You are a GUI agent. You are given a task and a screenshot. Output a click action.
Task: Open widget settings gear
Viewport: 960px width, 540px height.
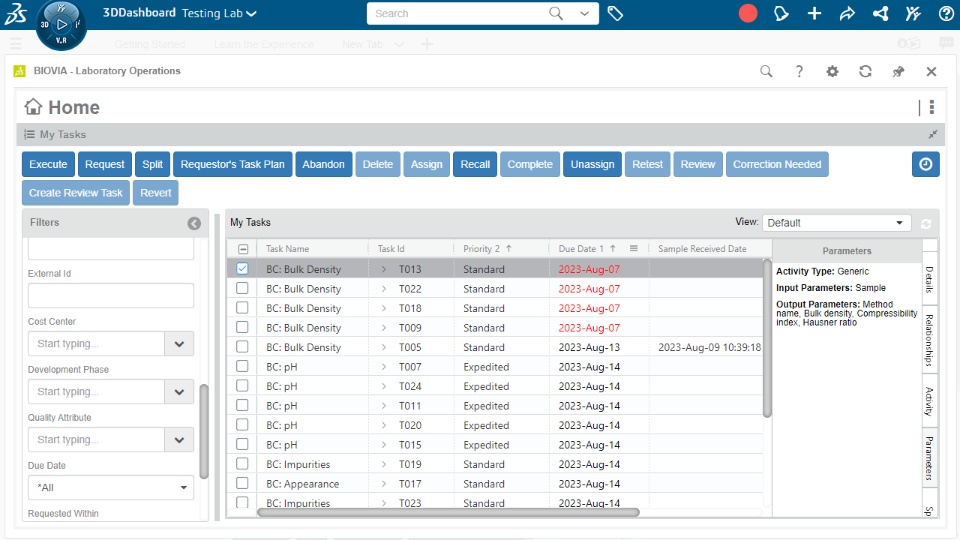point(832,72)
